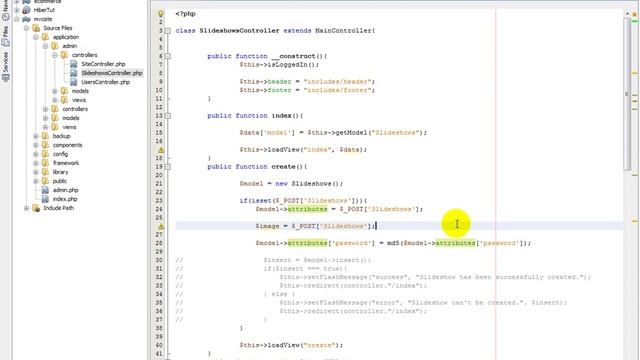Screen dimensions: 640x360
Task: Select SlideshowsController.php in the project tree
Action: (x=111, y=73)
